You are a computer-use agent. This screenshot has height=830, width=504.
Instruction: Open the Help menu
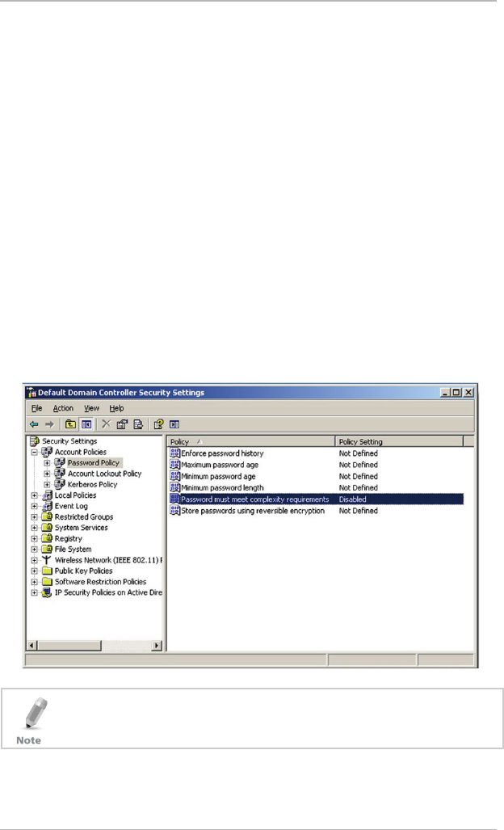click(116, 408)
